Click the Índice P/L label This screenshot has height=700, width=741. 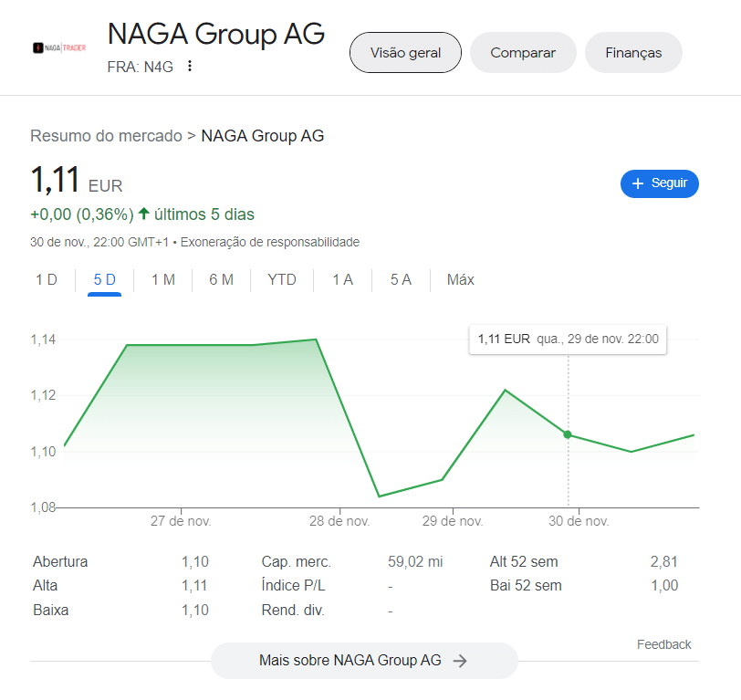(x=293, y=586)
